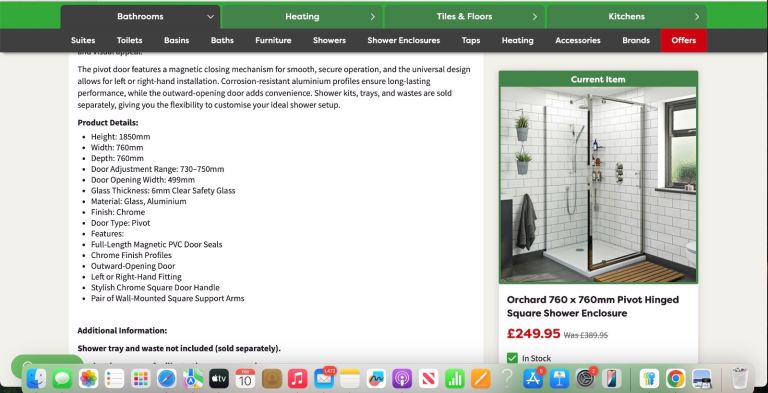Launch Safari from the dock
Screen dimensions: 768x393
(x=167, y=378)
